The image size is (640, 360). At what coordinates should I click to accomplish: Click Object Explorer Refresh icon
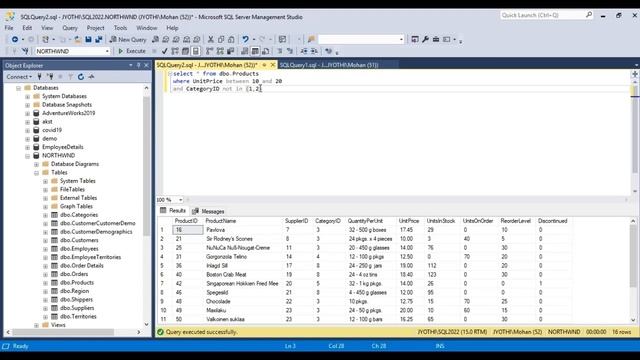point(81,77)
